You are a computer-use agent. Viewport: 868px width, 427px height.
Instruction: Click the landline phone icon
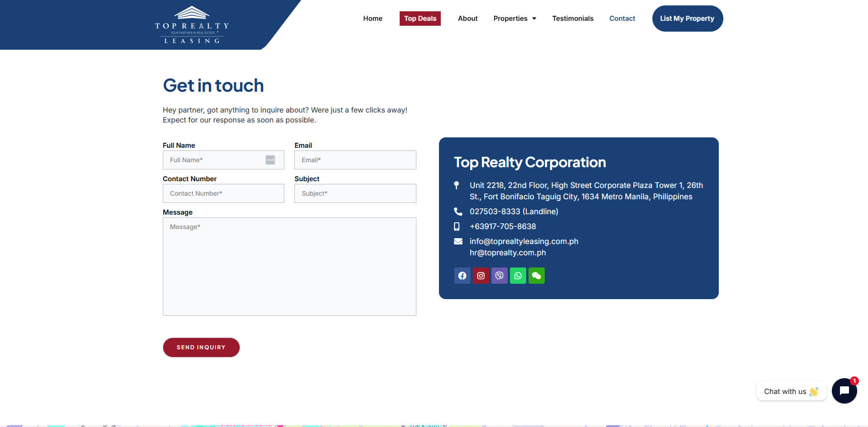pos(458,211)
